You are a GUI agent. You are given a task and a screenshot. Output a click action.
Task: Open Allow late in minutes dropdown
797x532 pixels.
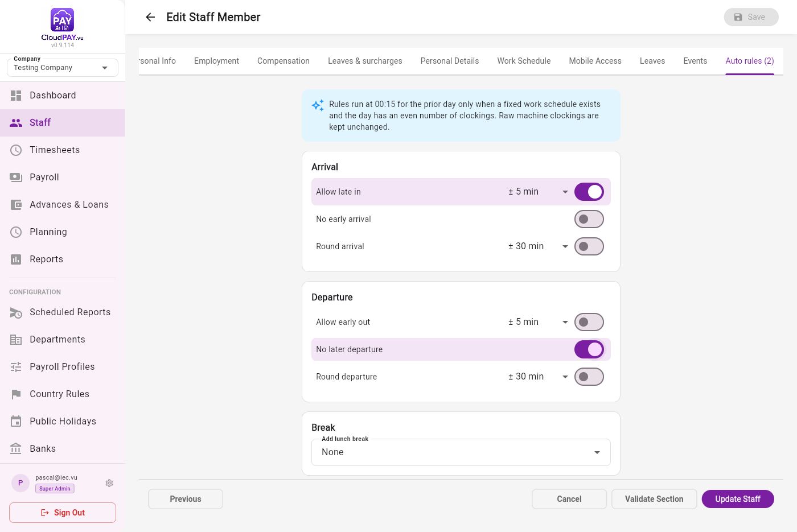538,192
